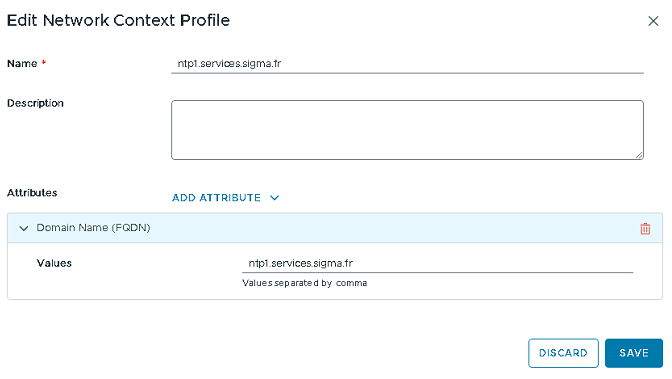Focus the Name field containing ntp1.services.sigma.fr
Image resolution: width=672 pixels, height=379 pixels.
pos(407,64)
